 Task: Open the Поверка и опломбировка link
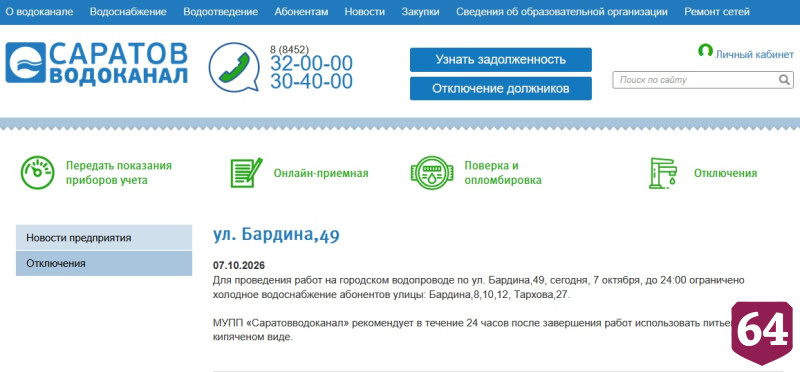coord(503,173)
